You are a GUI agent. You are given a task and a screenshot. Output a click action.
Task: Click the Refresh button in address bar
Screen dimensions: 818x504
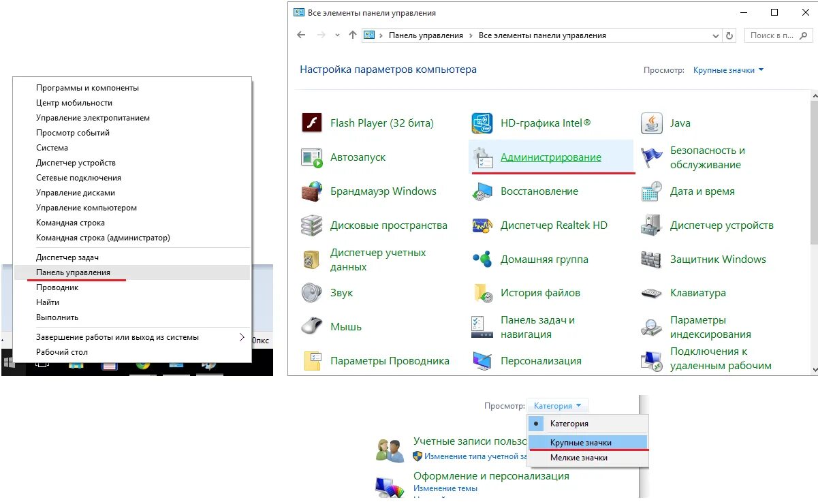(730, 35)
